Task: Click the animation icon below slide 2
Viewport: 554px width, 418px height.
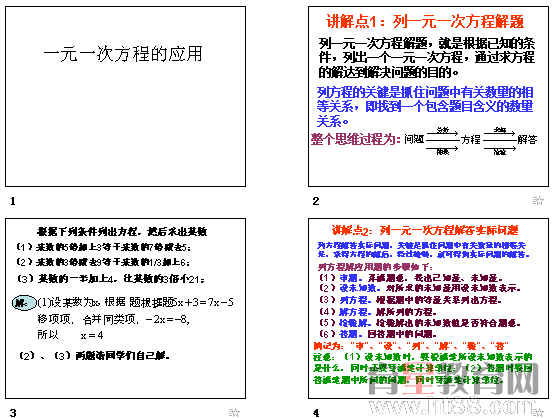Action: [538, 200]
